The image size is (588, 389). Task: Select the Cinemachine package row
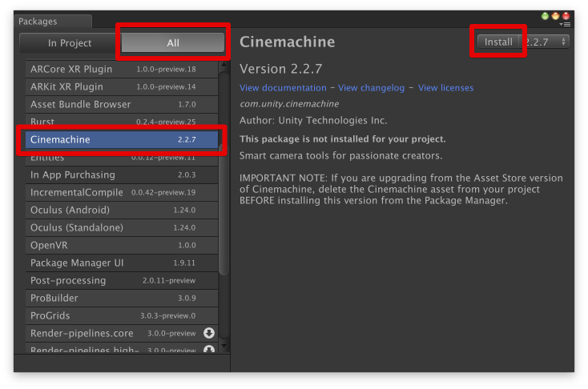tap(122, 139)
